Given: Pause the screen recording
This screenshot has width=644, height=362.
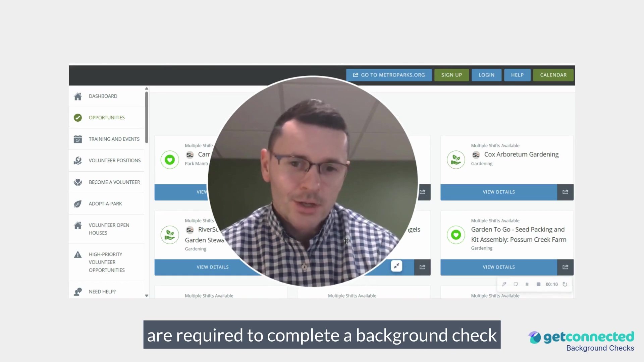Looking at the screenshot, I should (x=527, y=284).
